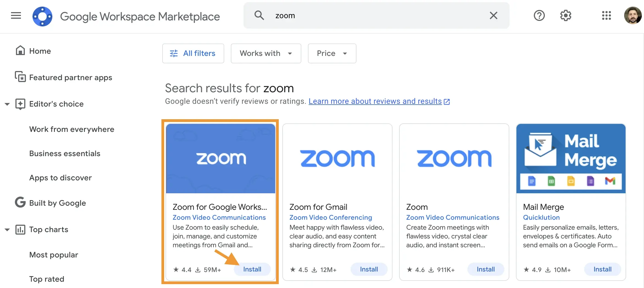Install Mail Merge
Image resolution: width=644 pixels, height=288 pixels.
coord(602,269)
